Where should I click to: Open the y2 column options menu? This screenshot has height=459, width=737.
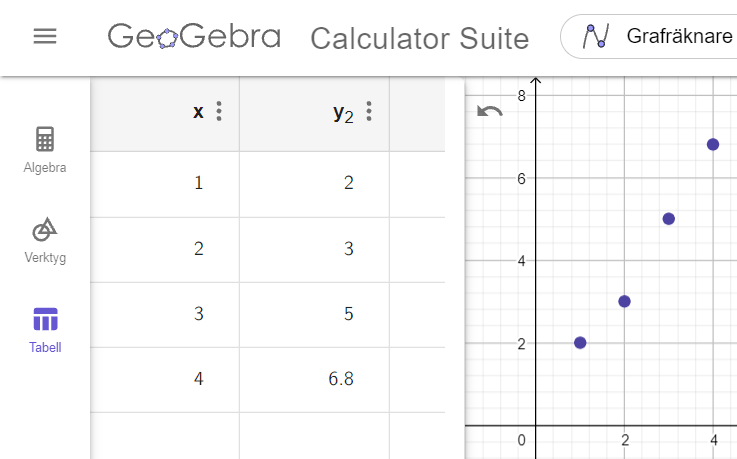pos(369,112)
